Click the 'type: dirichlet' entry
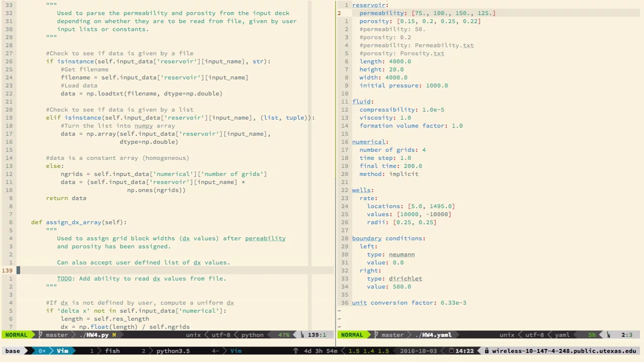Viewport: 644px width, 362px height. [x=394, y=279]
